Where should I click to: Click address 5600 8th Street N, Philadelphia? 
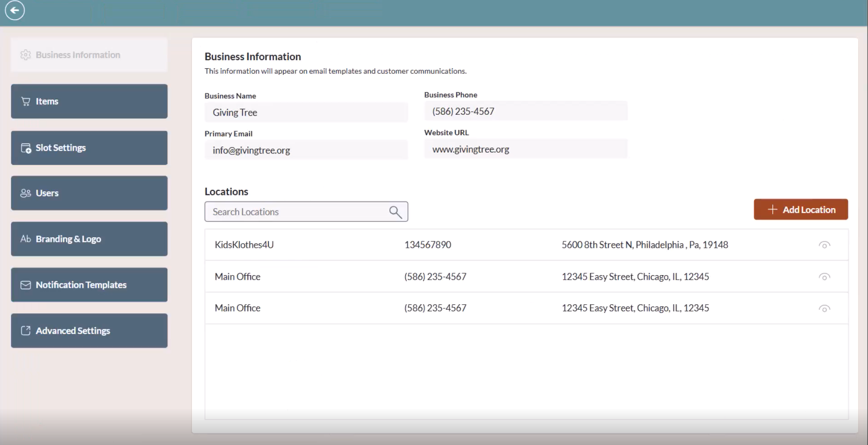pos(645,245)
